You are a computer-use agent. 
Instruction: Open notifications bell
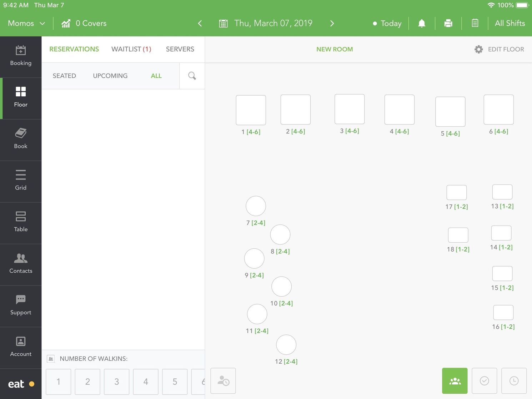point(422,24)
